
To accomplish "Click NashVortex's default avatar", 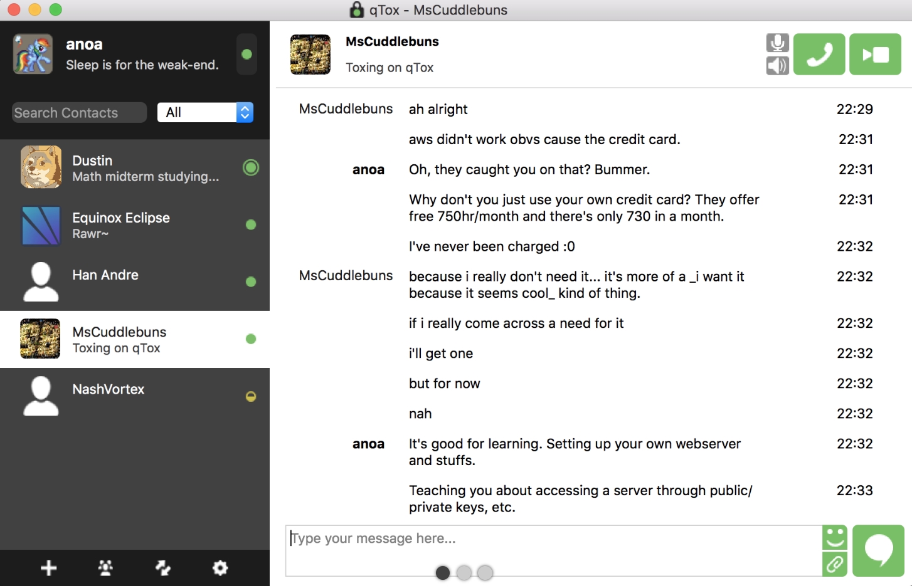I will pyautogui.click(x=41, y=396).
